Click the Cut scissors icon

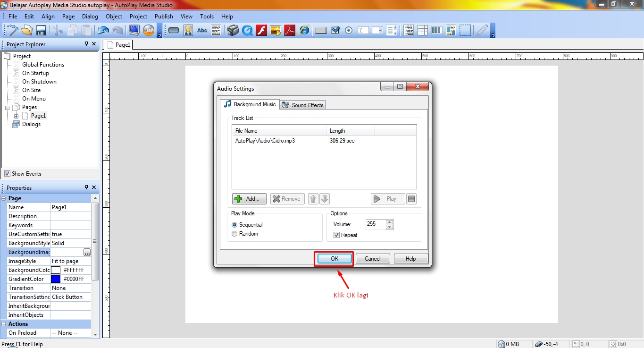pyautogui.click(x=58, y=30)
